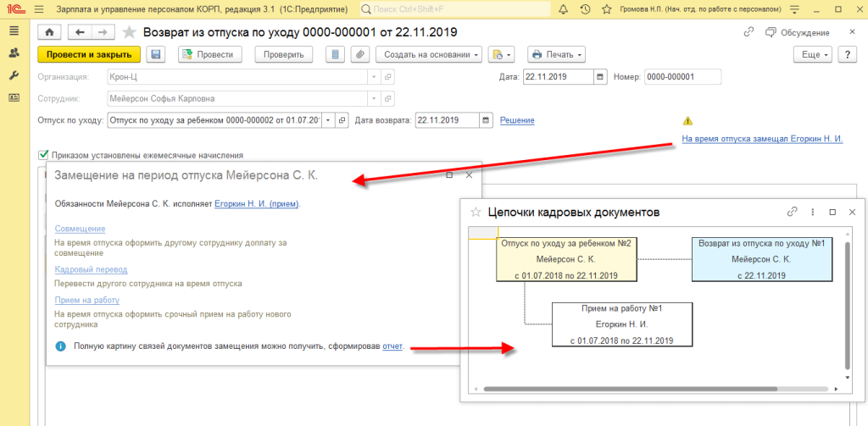This screenshot has width=868, height=426.
Task: Open the main menu hamburger icon
Action: coord(38,9)
